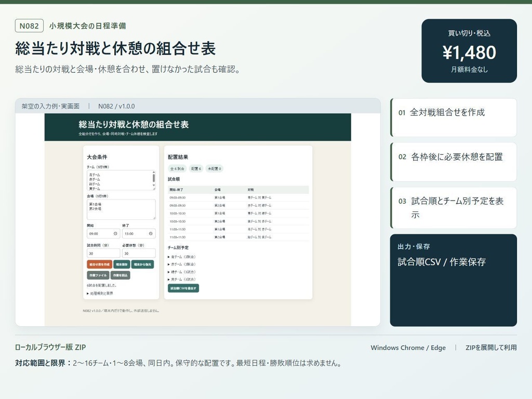Expand the 黄チーム (3試合) schedule
Viewport: 532px width, 399px height.
pos(182,279)
